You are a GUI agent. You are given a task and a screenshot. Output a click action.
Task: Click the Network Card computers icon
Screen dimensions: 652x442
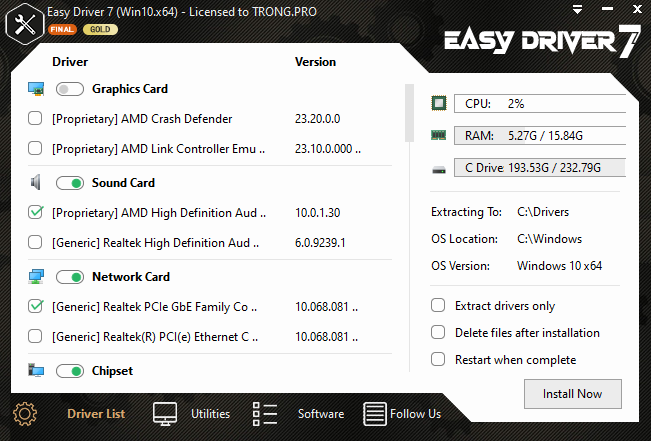(36, 277)
